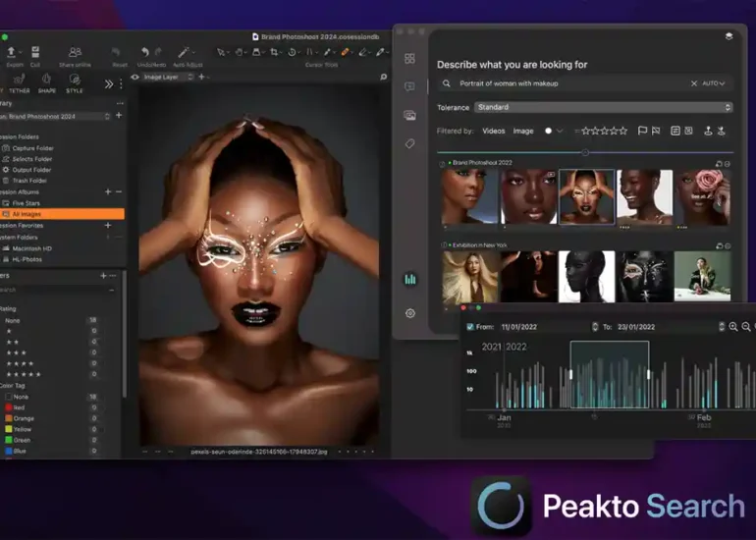The height and width of the screenshot is (540, 756).
Task: Open the AUTO mode dropdown
Action: (713, 83)
